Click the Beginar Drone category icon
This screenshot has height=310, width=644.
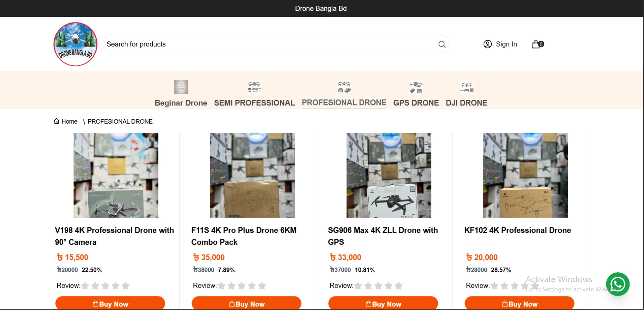click(181, 87)
